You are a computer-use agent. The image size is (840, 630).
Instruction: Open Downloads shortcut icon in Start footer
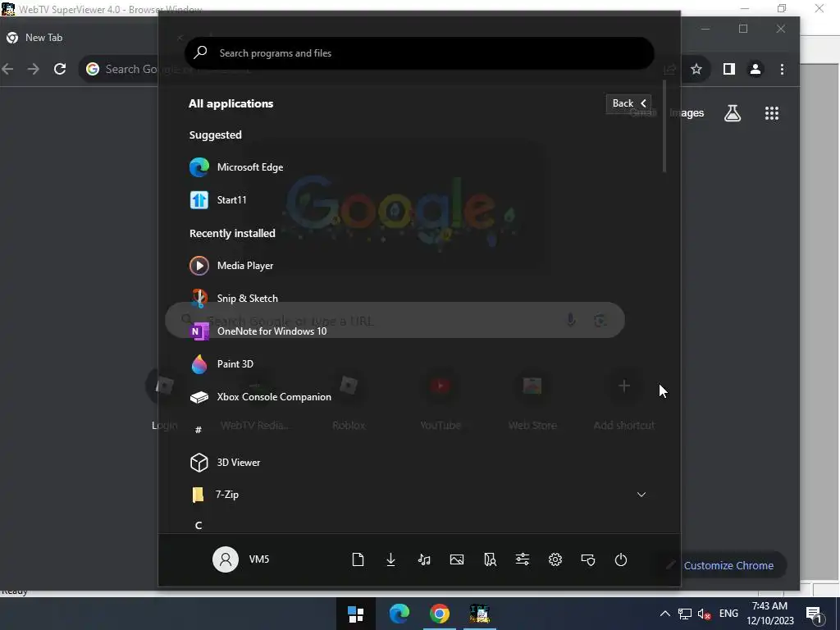click(391, 559)
